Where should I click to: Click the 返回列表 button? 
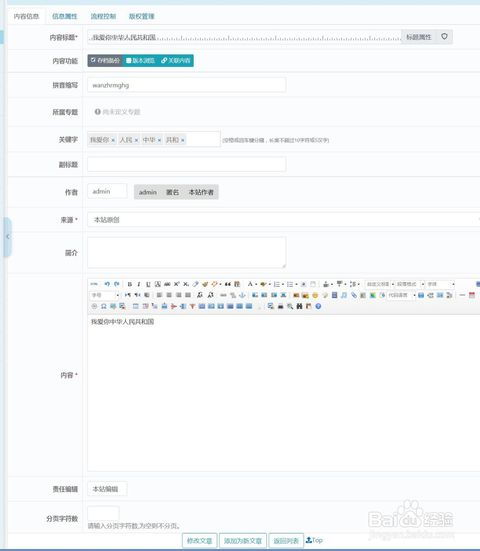(286, 540)
